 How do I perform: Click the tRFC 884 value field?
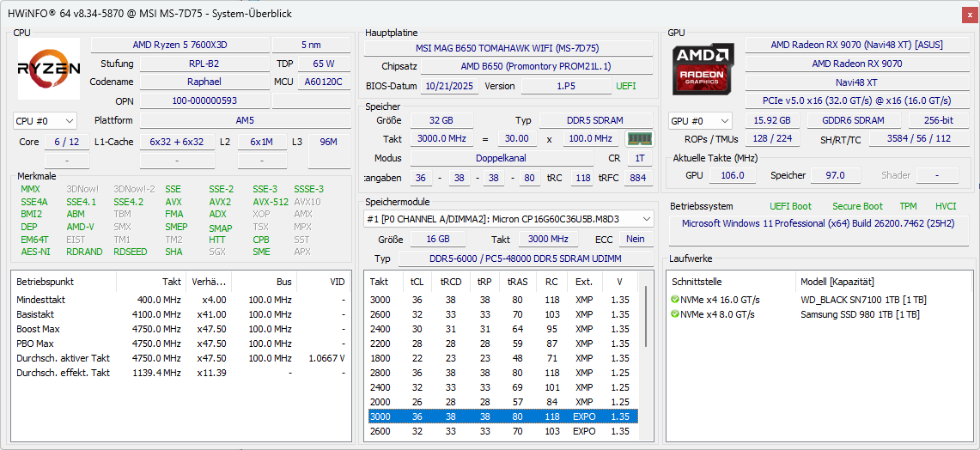click(636, 178)
